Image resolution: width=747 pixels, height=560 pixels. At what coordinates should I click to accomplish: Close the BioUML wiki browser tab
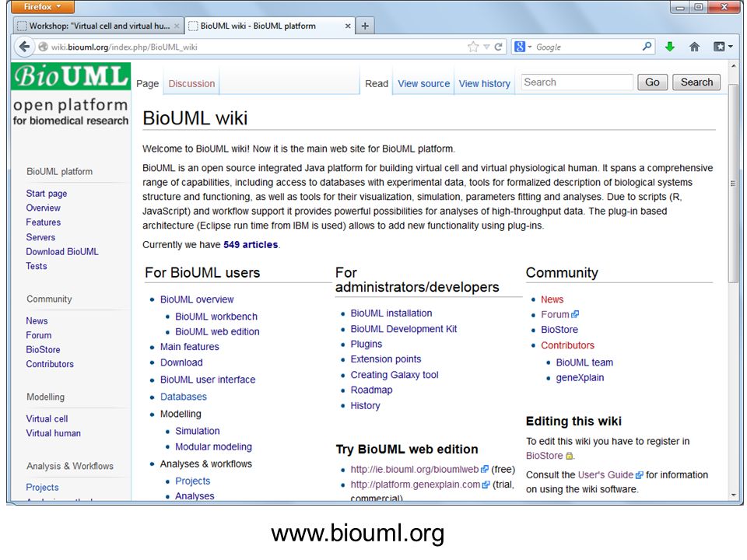click(348, 26)
